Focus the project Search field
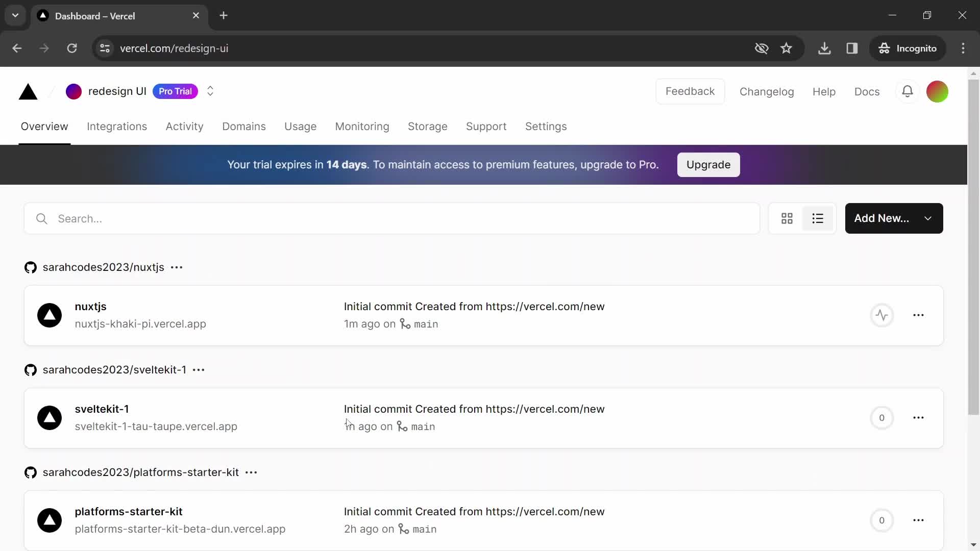This screenshot has width=980, height=551. coord(391,219)
